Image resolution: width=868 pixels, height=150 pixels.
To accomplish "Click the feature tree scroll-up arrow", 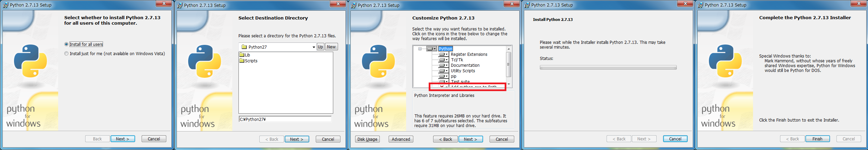I will (x=509, y=49).
